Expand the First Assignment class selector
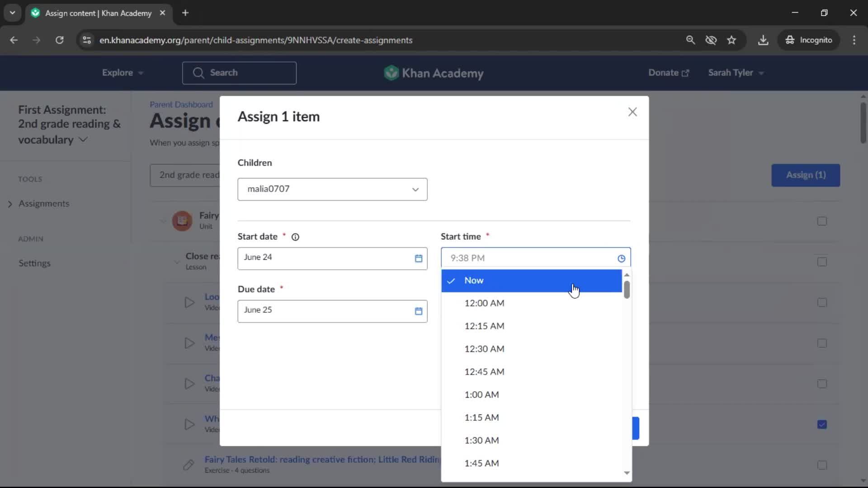Screen dimensions: 868x488 pos(70,125)
